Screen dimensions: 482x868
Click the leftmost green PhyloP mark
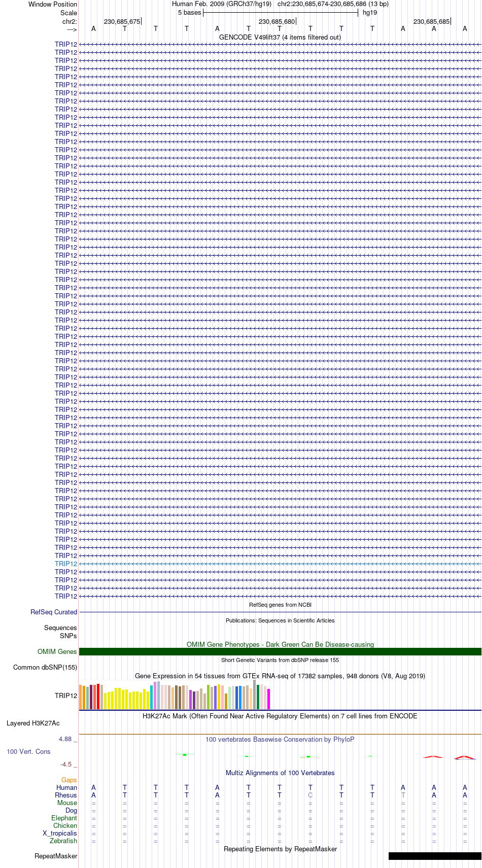185,755
